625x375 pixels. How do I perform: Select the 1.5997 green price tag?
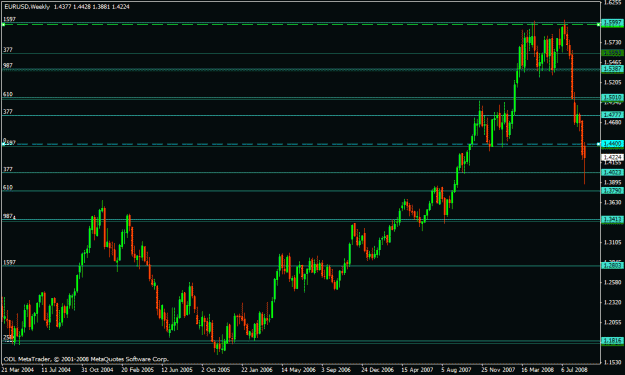(612, 23)
